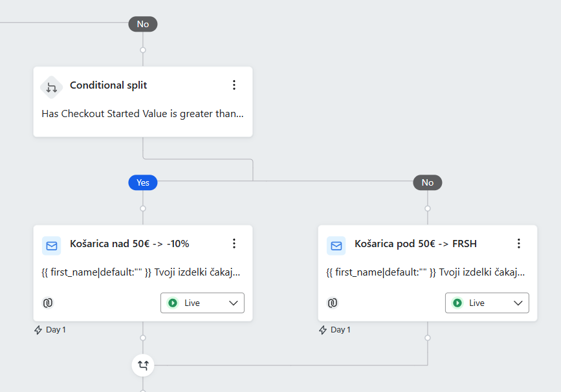Click the connector node above Conditional split
Screen dimensions: 561x392
(x=143, y=50)
